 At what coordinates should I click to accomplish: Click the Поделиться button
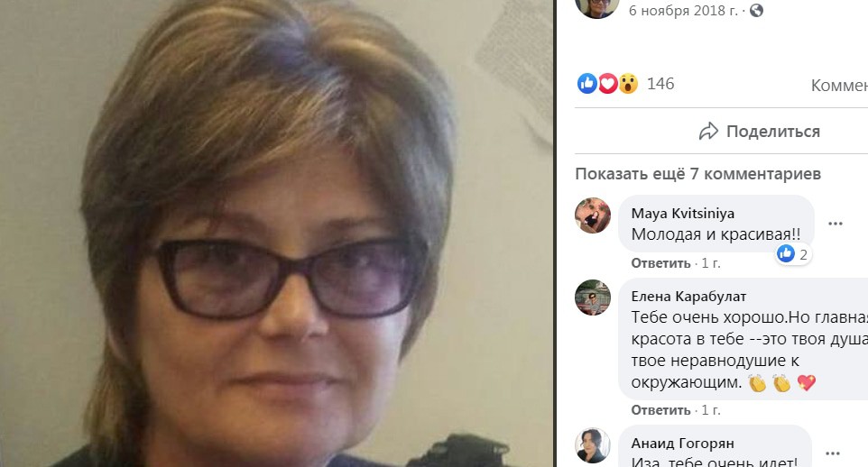coord(760,131)
